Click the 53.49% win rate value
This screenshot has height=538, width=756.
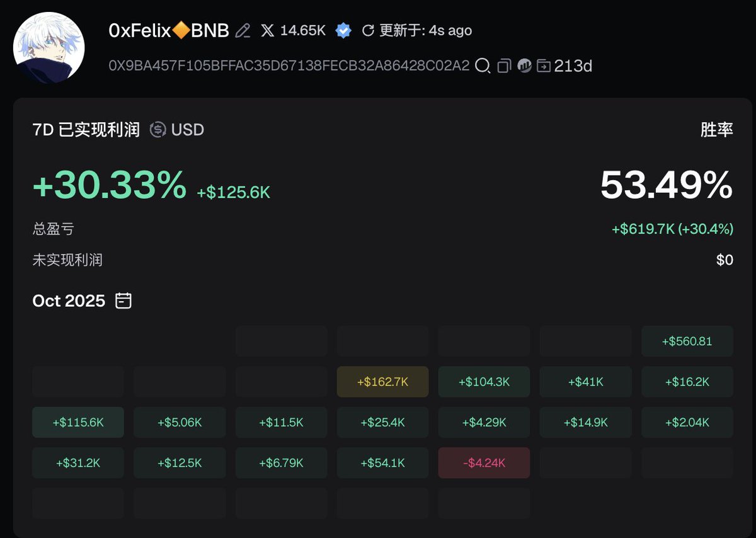coord(667,185)
